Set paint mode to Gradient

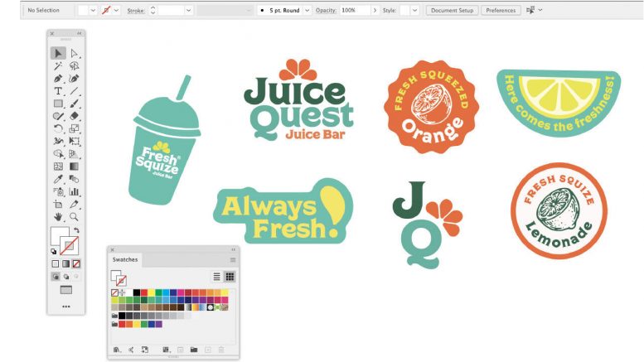point(65,264)
